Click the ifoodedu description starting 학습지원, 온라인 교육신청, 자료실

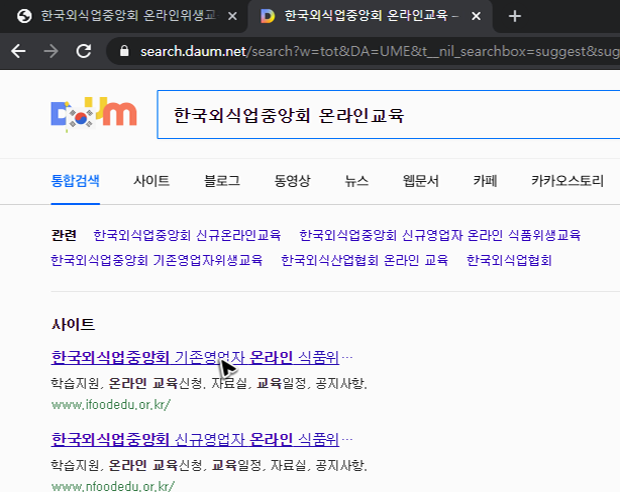[209, 383]
